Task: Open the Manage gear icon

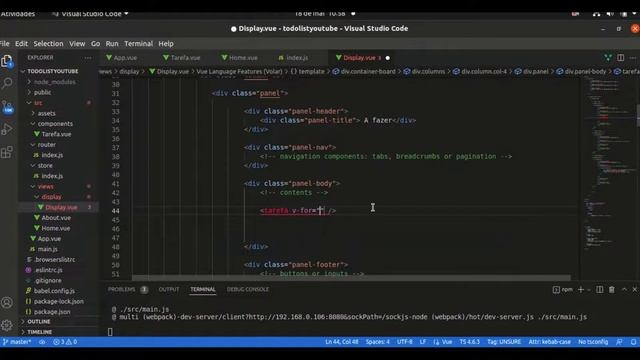Action: pyautogui.click(x=7, y=325)
